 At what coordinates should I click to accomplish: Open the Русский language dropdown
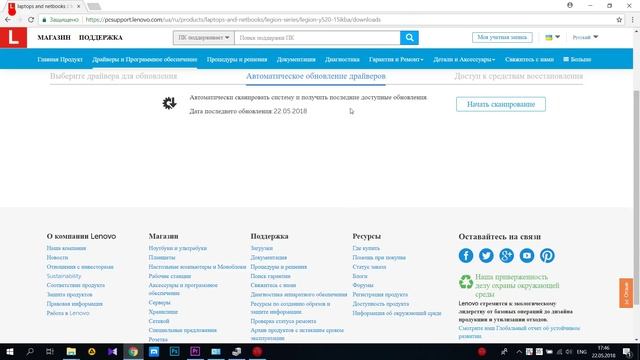point(585,37)
